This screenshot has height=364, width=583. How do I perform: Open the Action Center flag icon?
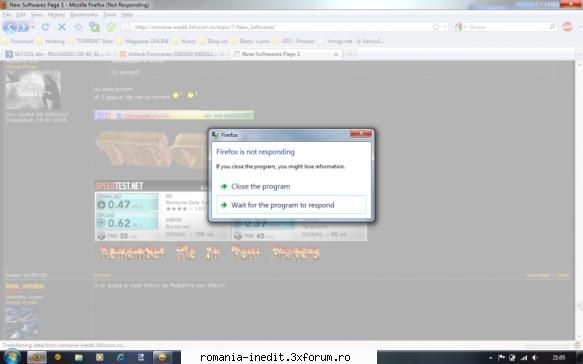(x=501, y=358)
